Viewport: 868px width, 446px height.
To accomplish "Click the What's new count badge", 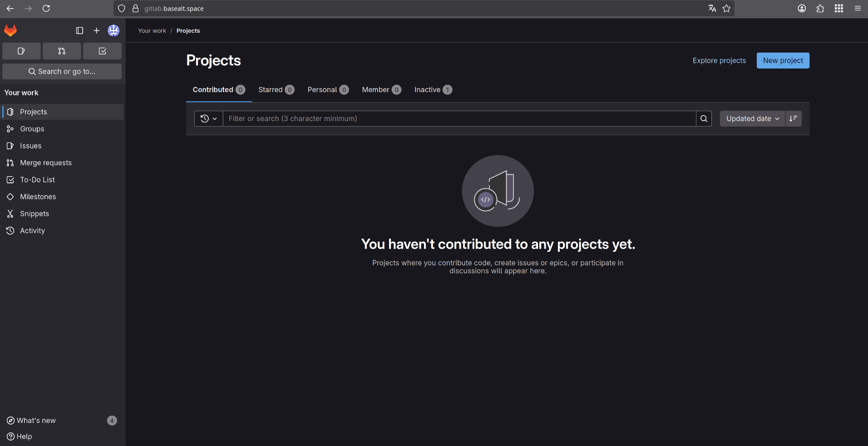I will tap(112, 421).
